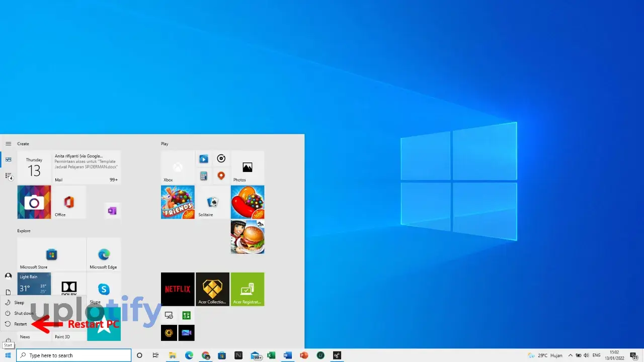The width and height of the screenshot is (644, 362).
Task: Click the Explore group heading
Action: [24, 231]
